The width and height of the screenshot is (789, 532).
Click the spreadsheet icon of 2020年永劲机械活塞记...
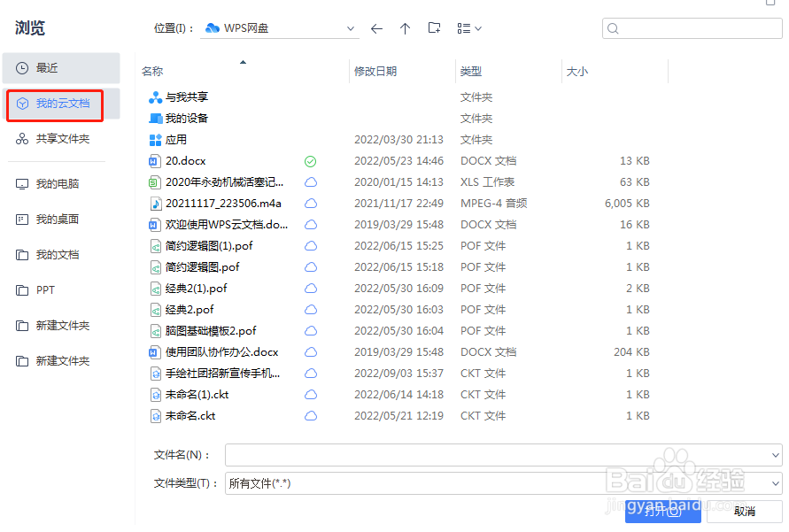click(155, 182)
